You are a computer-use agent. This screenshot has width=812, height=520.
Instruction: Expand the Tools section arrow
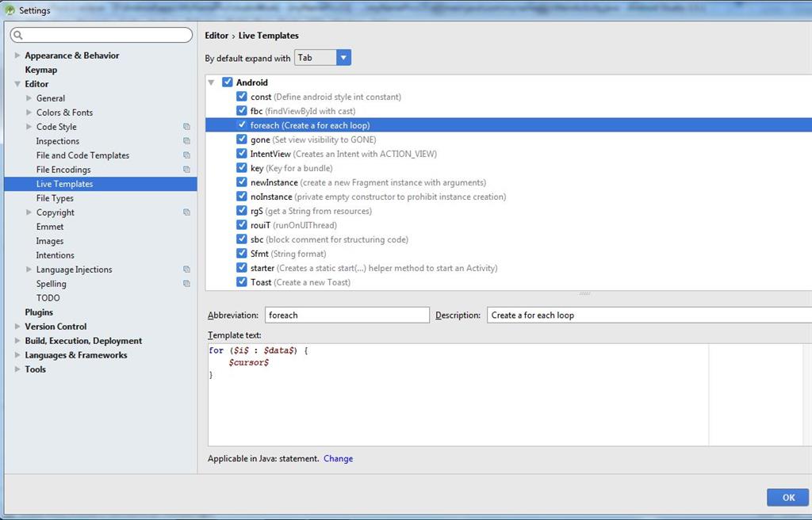pos(17,369)
